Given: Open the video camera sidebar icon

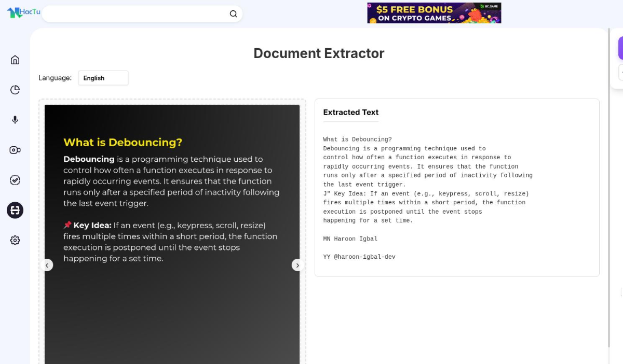Looking at the screenshot, I should (x=15, y=150).
